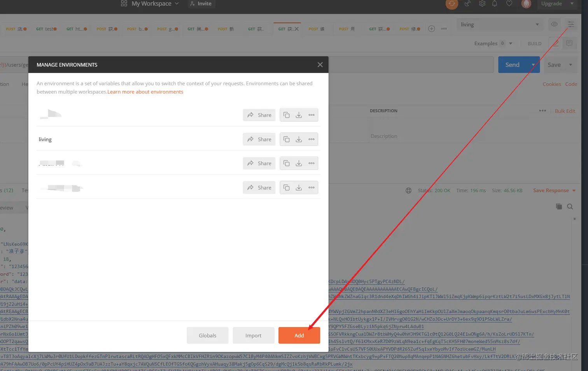Copy the response body icon
The height and width of the screenshot is (371, 588).
pos(559,207)
